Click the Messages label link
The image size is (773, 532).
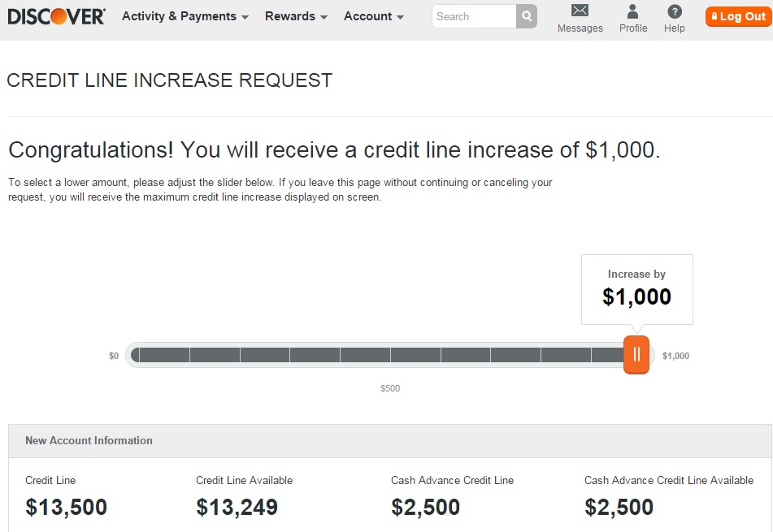coord(580,28)
